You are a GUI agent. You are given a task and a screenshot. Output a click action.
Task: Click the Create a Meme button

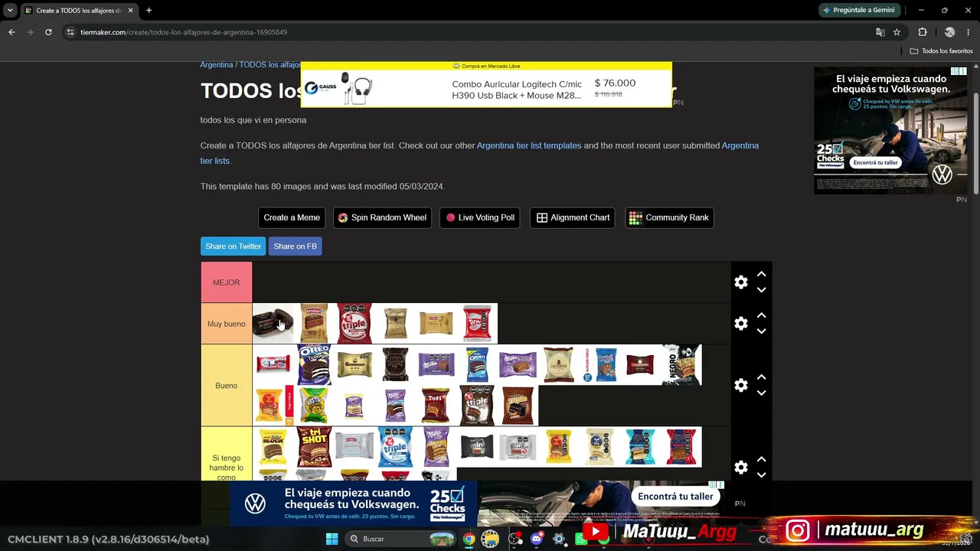coord(292,217)
